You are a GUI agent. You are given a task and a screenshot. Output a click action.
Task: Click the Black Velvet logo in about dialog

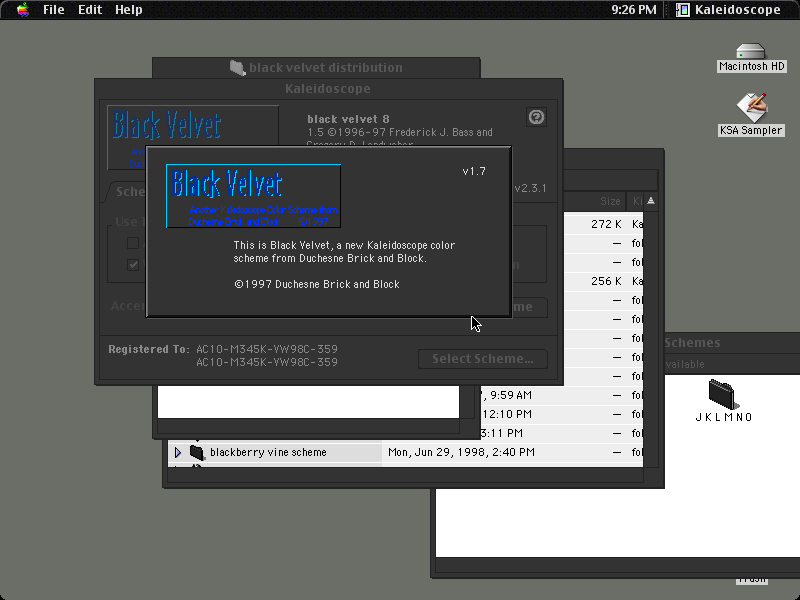coord(254,196)
